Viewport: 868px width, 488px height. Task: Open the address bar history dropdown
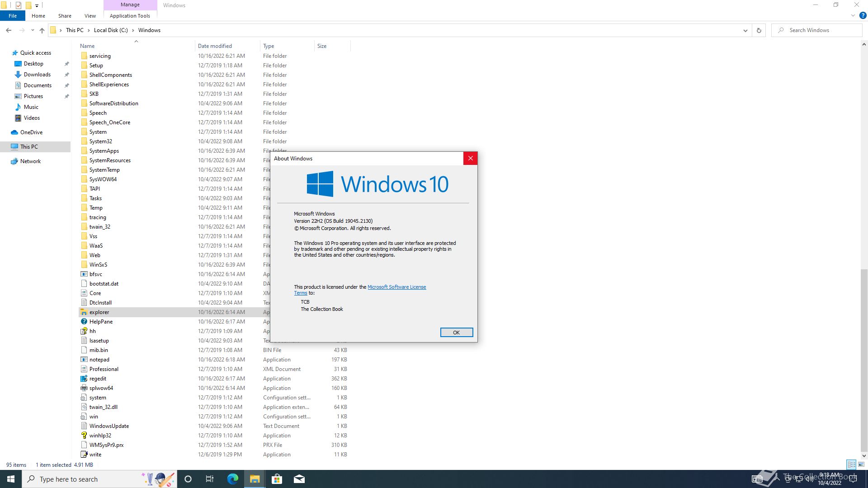[x=745, y=30]
